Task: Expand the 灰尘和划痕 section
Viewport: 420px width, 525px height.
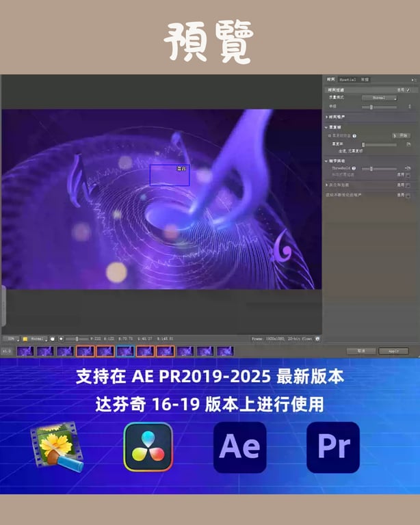Action: pos(327,185)
